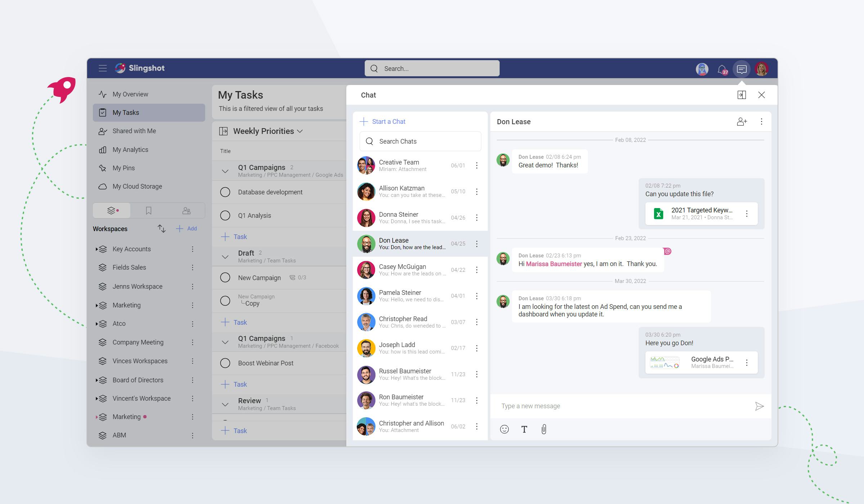Open the notifications bell icon
Viewport: 864px width, 504px height.
click(x=721, y=69)
